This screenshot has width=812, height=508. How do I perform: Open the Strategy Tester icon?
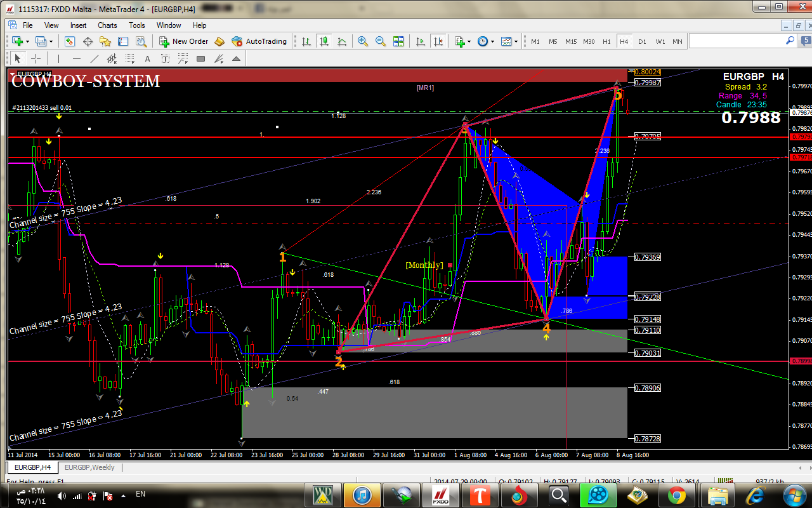point(141,41)
